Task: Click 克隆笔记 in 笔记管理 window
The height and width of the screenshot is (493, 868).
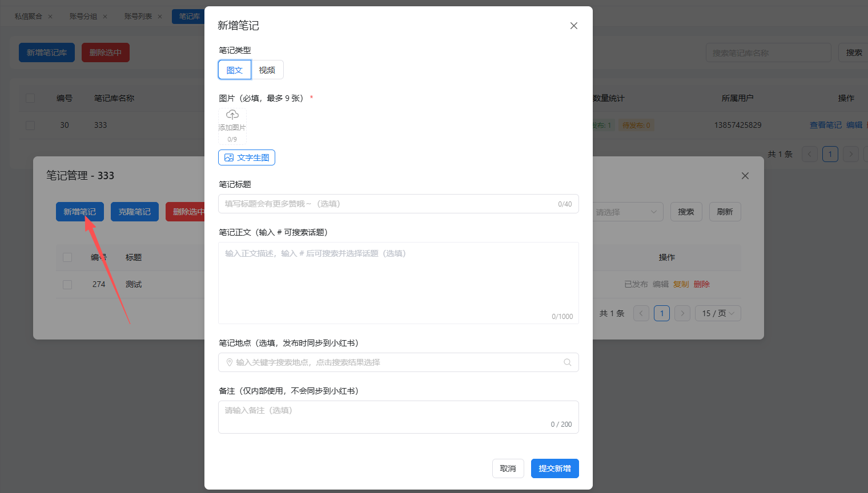Action: tap(135, 212)
